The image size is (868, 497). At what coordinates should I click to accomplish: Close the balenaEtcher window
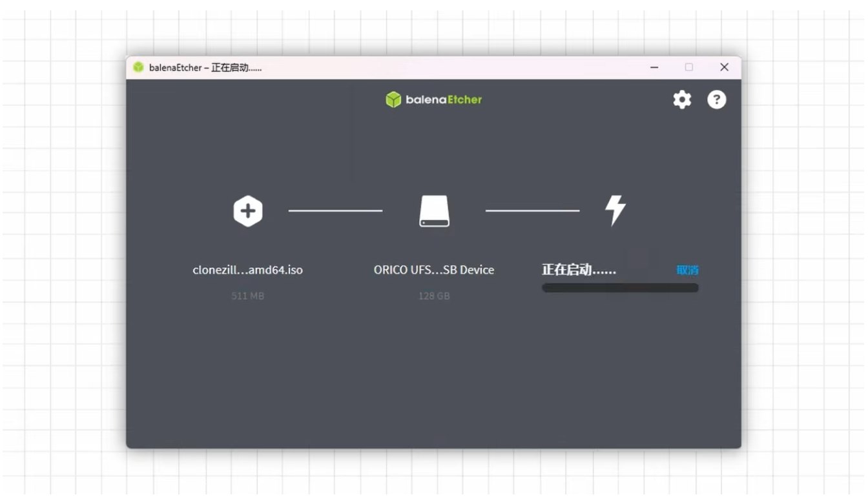724,67
